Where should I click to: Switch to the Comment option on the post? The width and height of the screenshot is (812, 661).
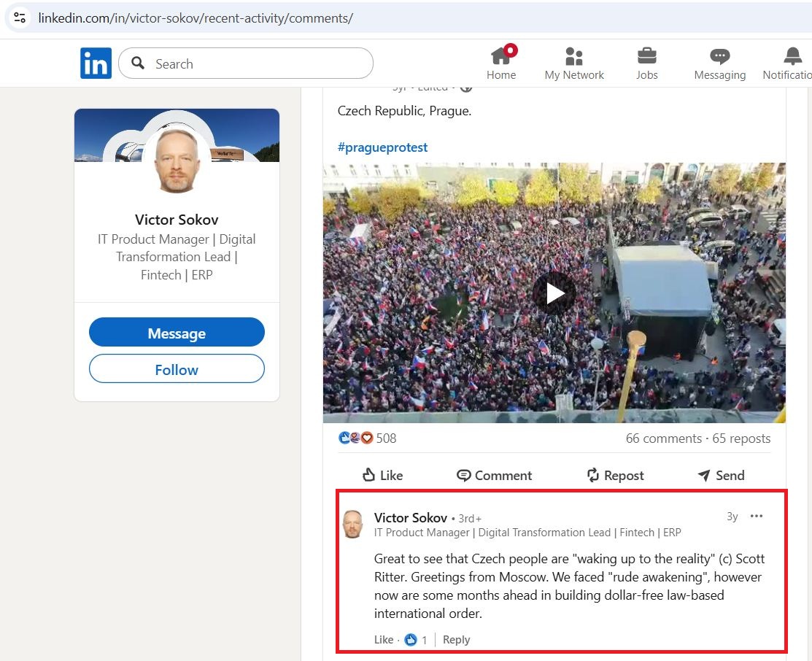pos(494,475)
